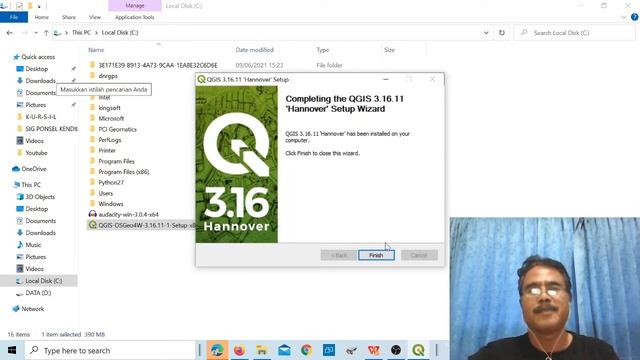Sort by the Date modified column
This screenshot has height=360, width=640.
click(254, 50)
